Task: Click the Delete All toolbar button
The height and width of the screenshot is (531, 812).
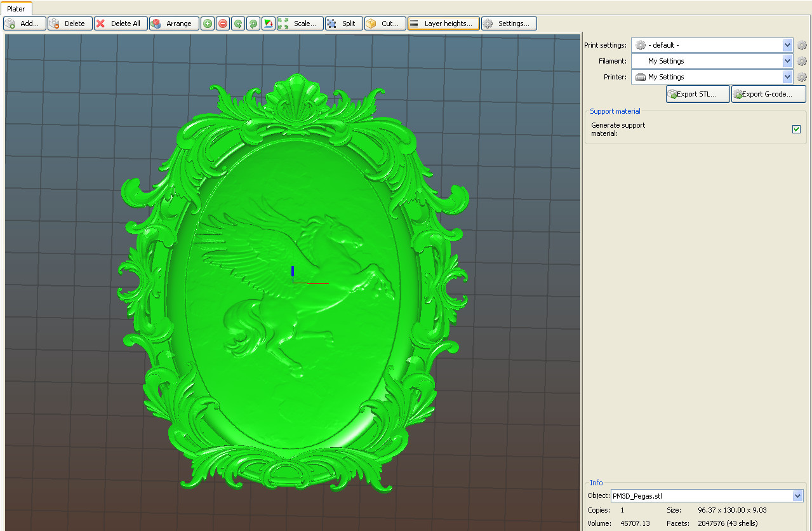Action: click(x=121, y=24)
